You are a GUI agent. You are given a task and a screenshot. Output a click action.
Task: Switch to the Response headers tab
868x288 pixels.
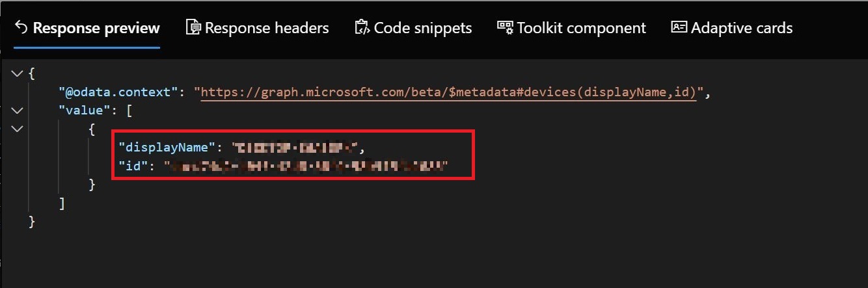258,28
